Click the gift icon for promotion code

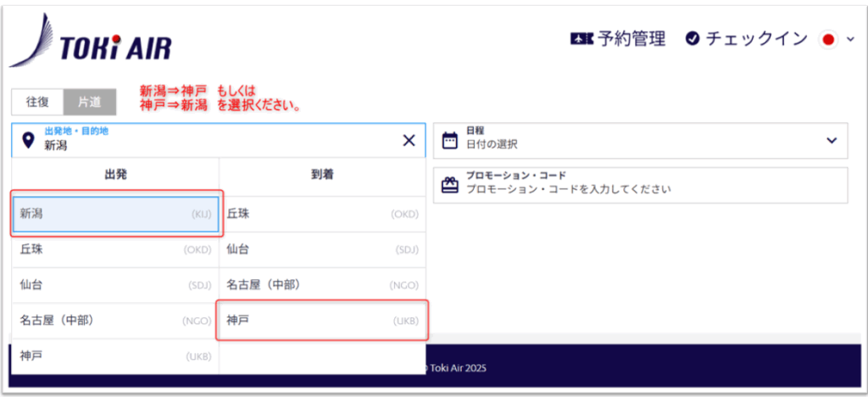449,185
